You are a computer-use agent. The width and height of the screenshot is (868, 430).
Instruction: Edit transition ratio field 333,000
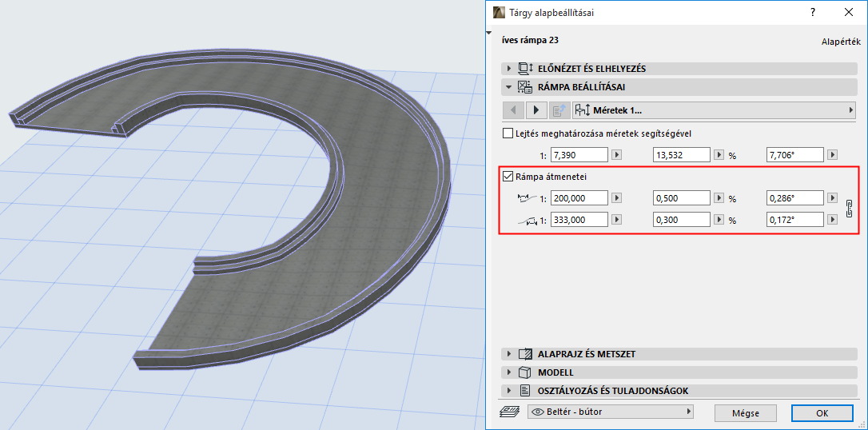click(x=579, y=220)
